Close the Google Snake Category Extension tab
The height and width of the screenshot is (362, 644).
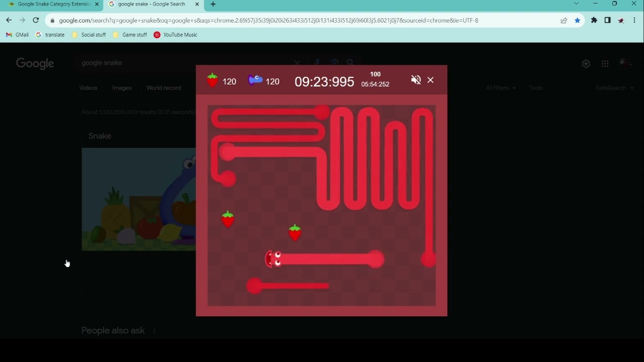[x=97, y=4]
